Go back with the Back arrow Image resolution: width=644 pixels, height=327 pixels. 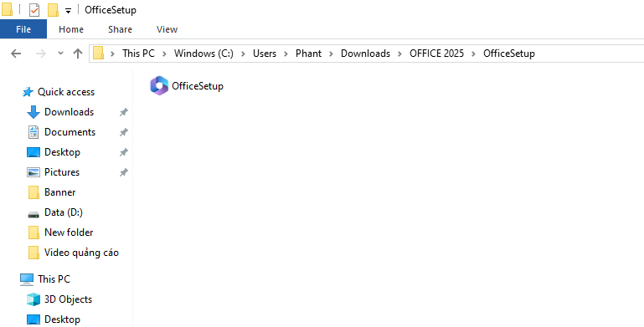pyautogui.click(x=16, y=54)
